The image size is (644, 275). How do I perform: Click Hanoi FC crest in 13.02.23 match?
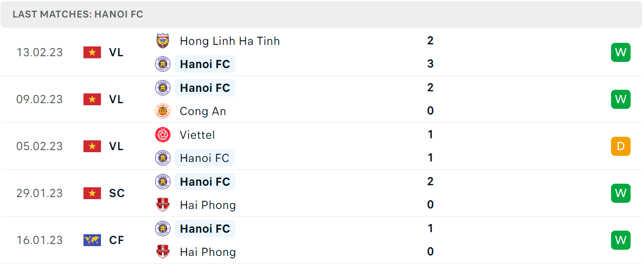[x=163, y=64]
